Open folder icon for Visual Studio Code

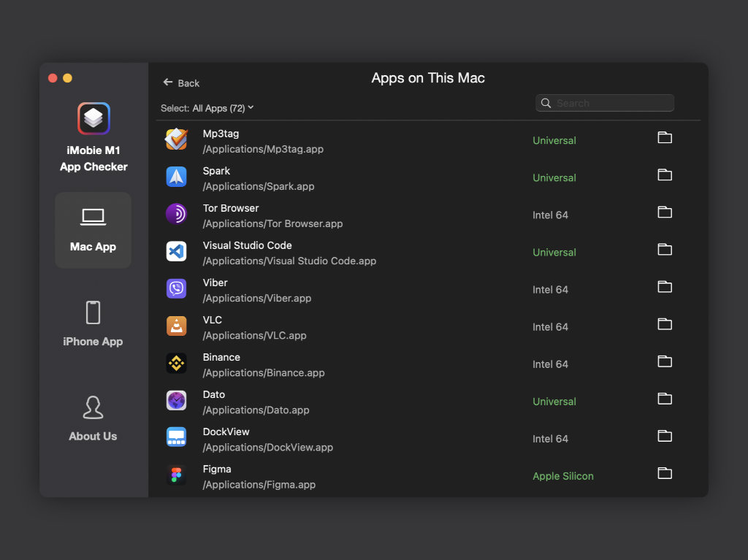[665, 250]
